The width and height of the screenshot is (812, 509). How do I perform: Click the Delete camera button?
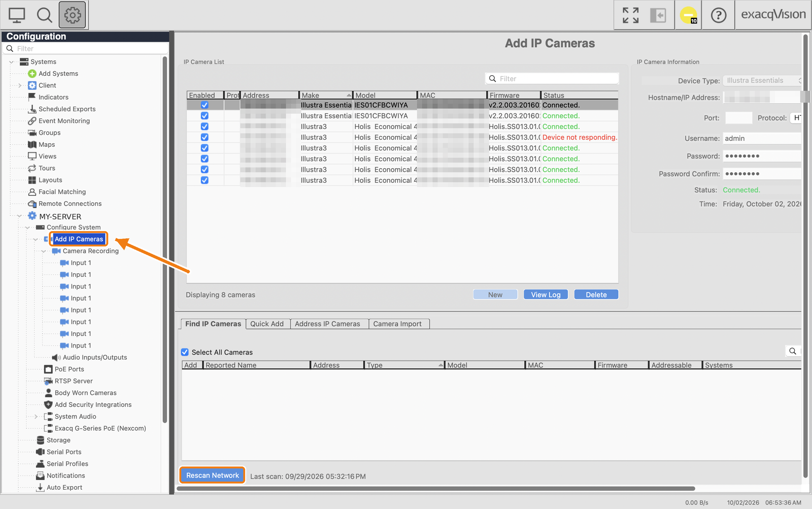[596, 295]
